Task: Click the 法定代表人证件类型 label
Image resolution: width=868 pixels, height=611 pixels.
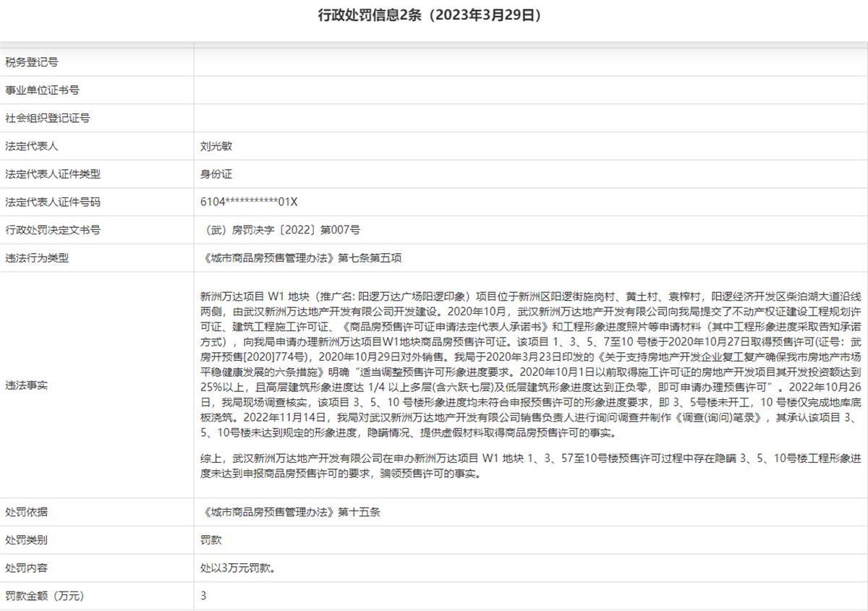Action: click(x=53, y=174)
